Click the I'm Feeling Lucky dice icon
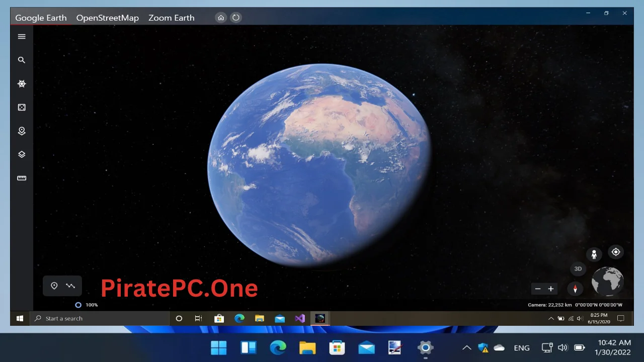This screenshot has height=362, width=644. pos(22,107)
